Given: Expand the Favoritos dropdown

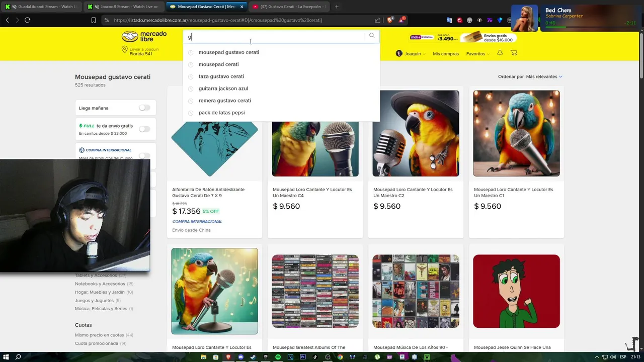Looking at the screenshot, I should coord(478,53).
